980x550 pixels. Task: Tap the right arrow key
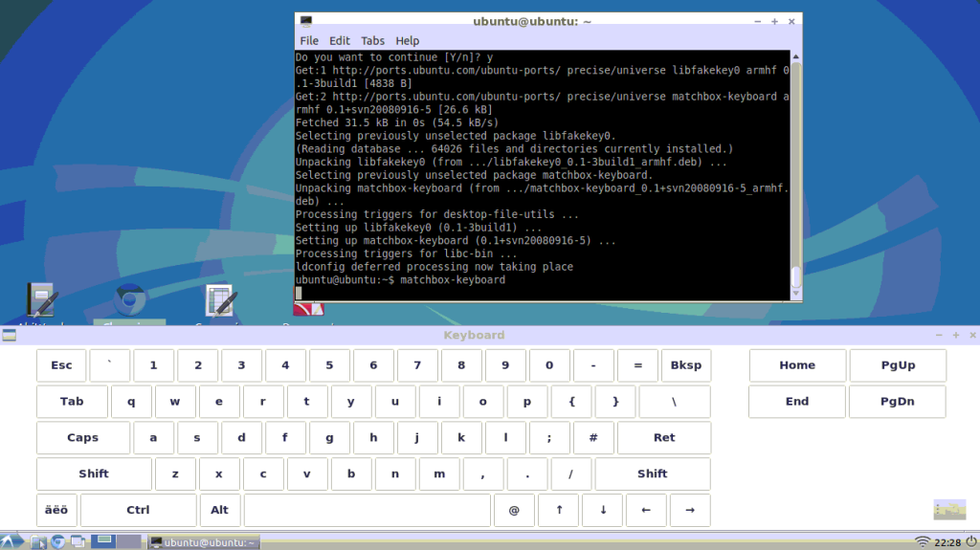tap(690, 510)
